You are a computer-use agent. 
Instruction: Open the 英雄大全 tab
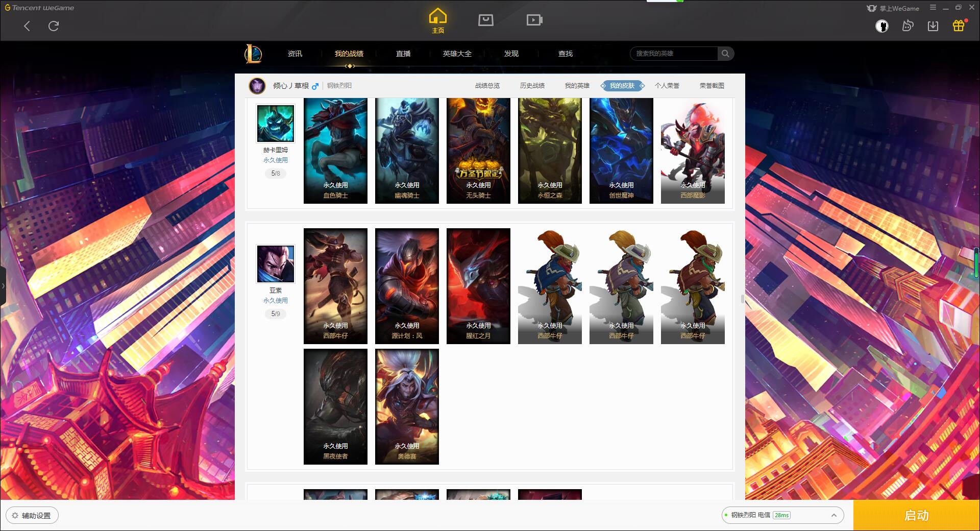point(457,54)
